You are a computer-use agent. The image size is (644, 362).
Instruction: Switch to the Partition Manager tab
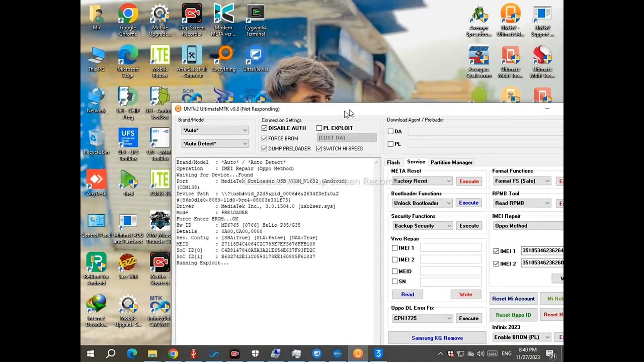point(451,162)
